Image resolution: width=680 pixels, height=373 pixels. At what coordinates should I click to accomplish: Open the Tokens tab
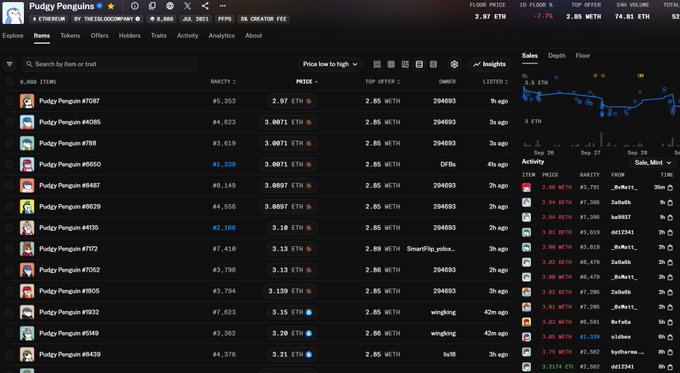(70, 36)
